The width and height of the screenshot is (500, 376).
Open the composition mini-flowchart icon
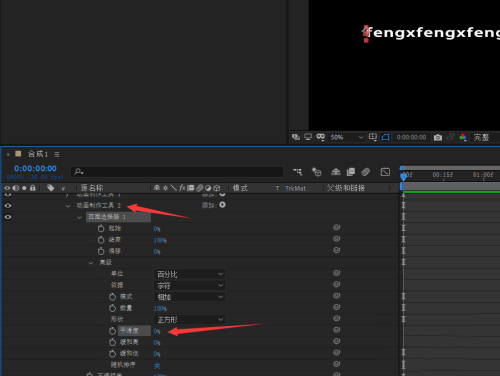pos(297,172)
